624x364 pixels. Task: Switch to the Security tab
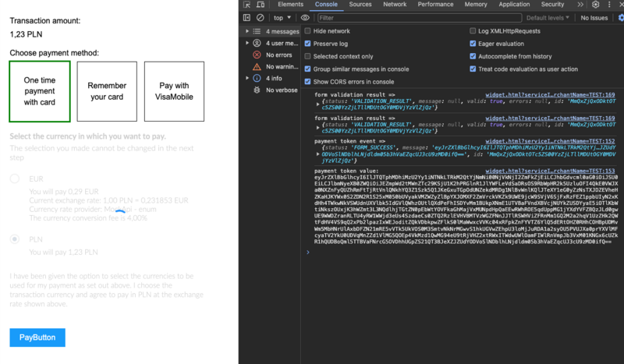pos(552,5)
